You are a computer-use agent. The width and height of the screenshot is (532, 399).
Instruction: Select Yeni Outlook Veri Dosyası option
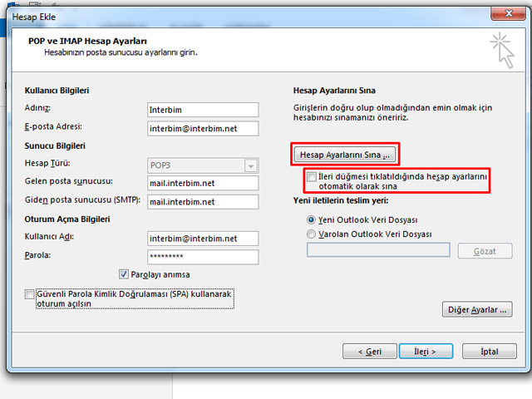tap(312, 219)
